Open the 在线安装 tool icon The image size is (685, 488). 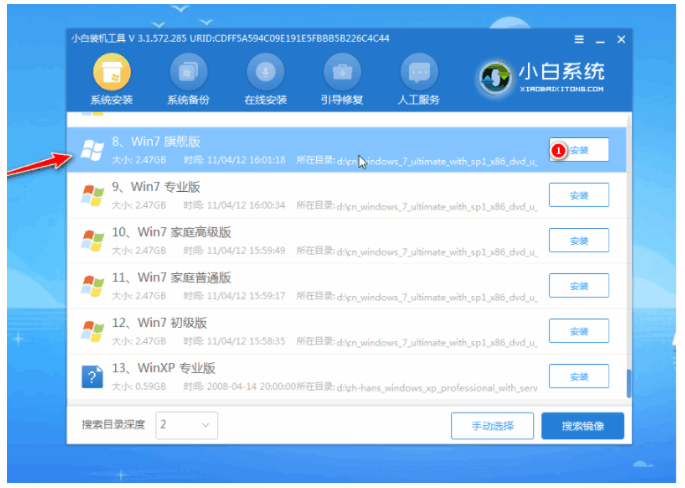click(x=265, y=72)
